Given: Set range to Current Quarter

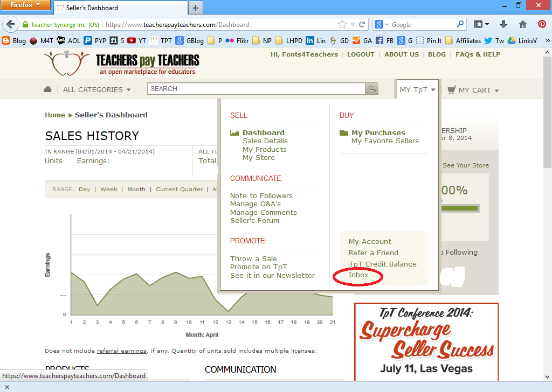Looking at the screenshot, I should 179,189.
